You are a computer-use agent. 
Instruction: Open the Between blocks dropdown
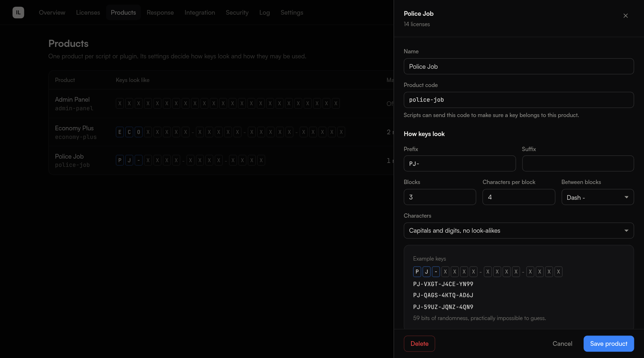[x=597, y=197]
